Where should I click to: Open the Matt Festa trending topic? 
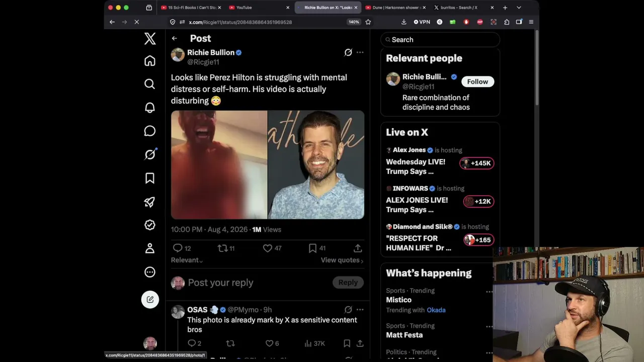pyautogui.click(x=404, y=335)
